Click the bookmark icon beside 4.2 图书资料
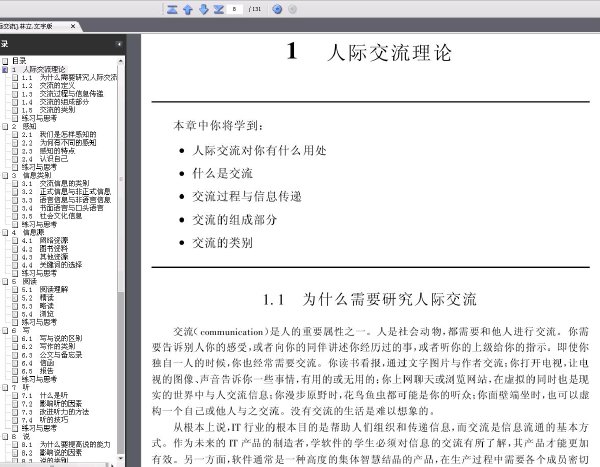The height and width of the screenshot is (467, 600). (x=15, y=249)
